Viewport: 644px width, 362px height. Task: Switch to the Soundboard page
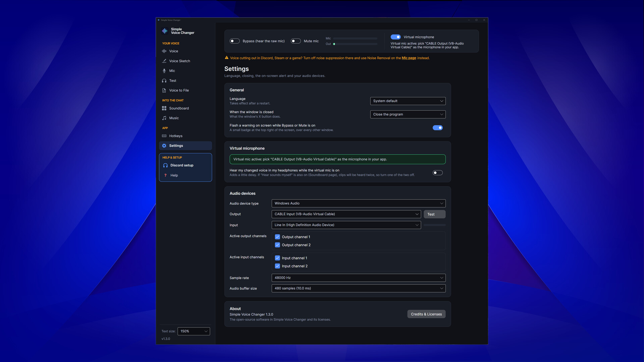[185, 108]
